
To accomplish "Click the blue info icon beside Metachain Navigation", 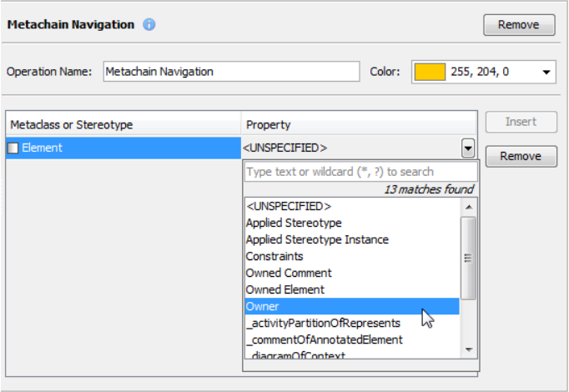I will coord(149,24).
